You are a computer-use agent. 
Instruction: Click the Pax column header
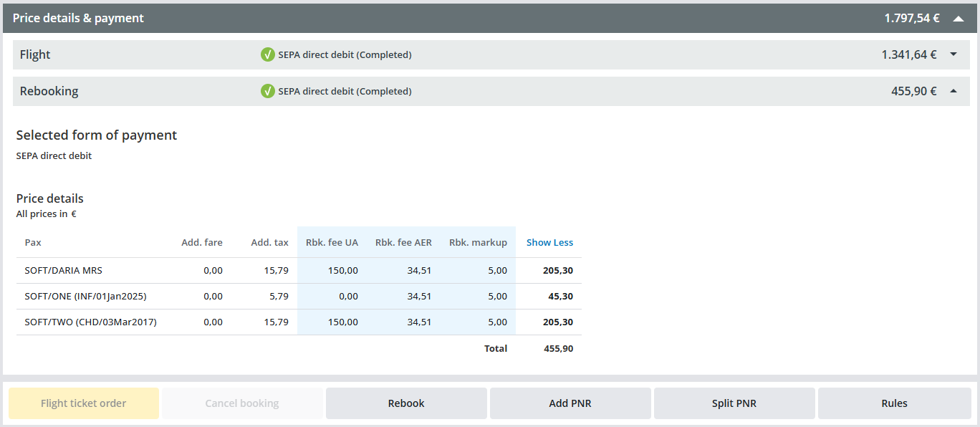click(x=33, y=242)
